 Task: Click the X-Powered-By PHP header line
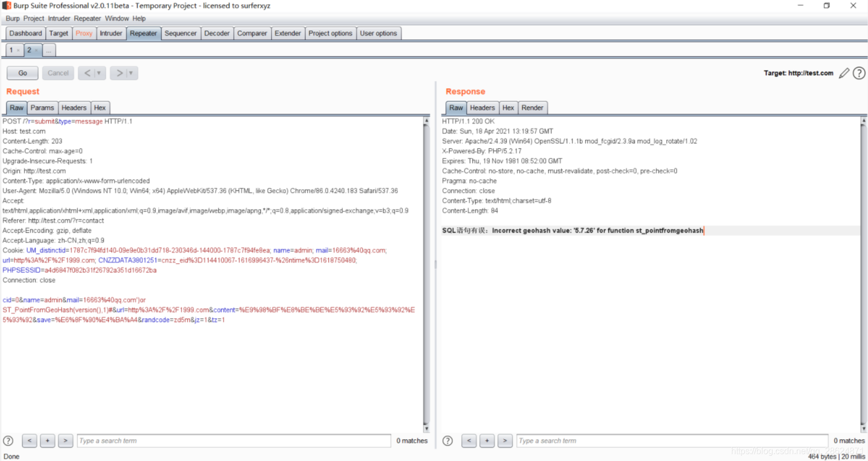pos(481,151)
